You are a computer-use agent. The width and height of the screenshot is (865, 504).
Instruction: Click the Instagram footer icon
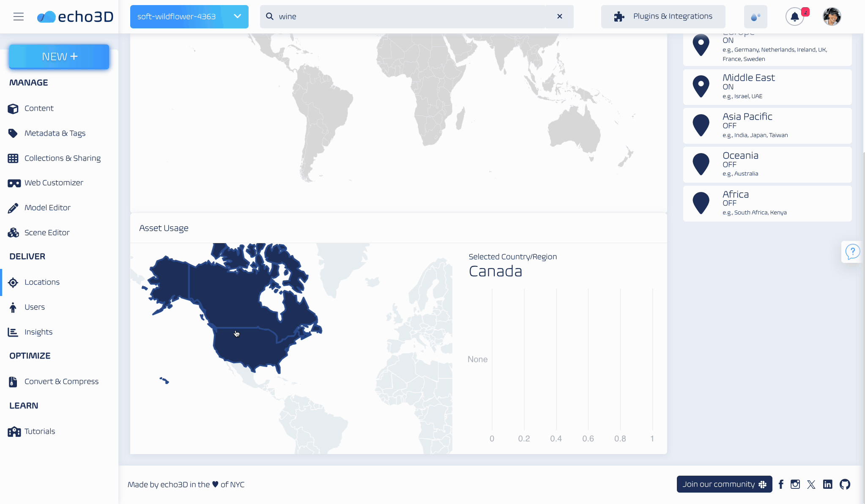795,484
